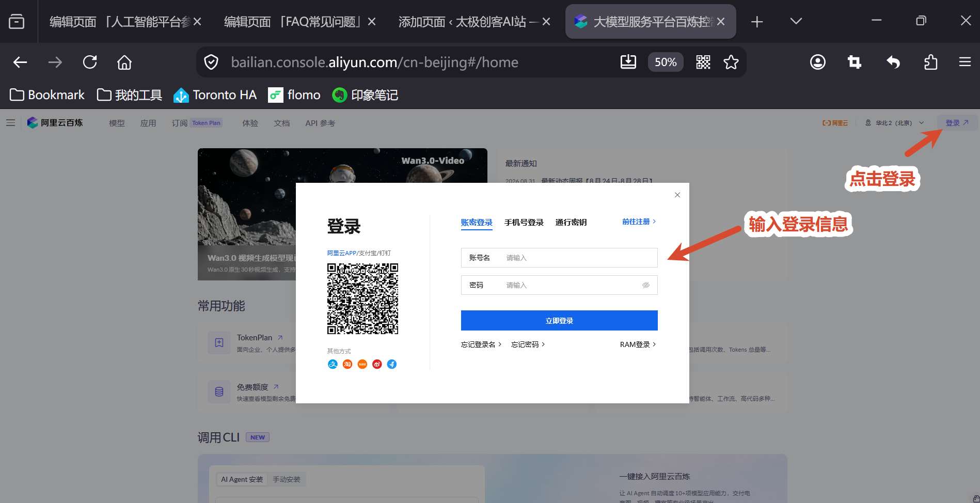Log in with the Taobao icon
The height and width of the screenshot is (503, 980).
(347, 364)
